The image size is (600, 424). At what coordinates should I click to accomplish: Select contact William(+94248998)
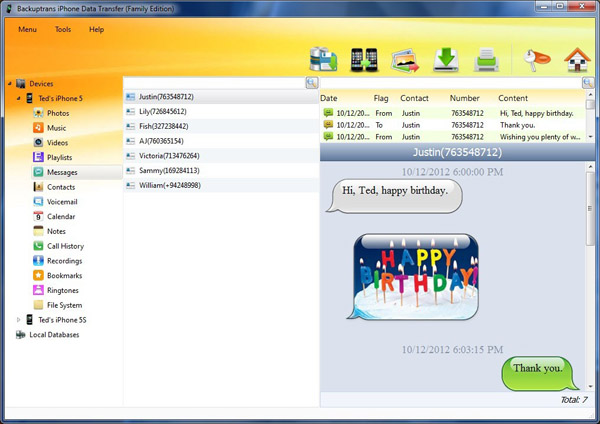221,185
